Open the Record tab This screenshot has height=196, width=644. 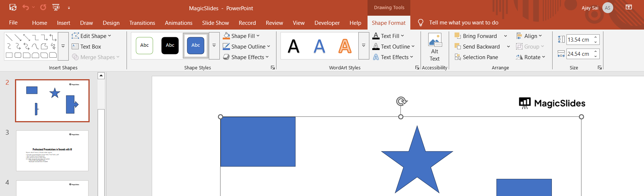pos(247,23)
